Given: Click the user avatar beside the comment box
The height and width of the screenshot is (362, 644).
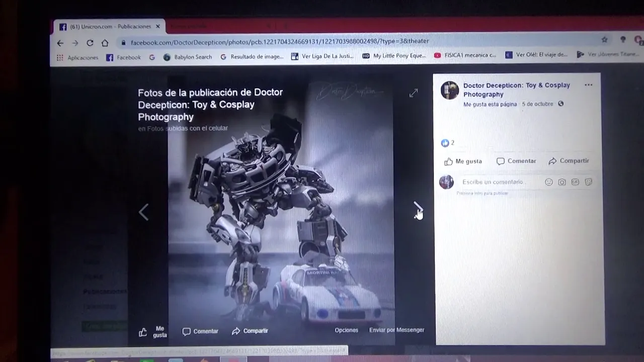Looking at the screenshot, I should tap(446, 182).
